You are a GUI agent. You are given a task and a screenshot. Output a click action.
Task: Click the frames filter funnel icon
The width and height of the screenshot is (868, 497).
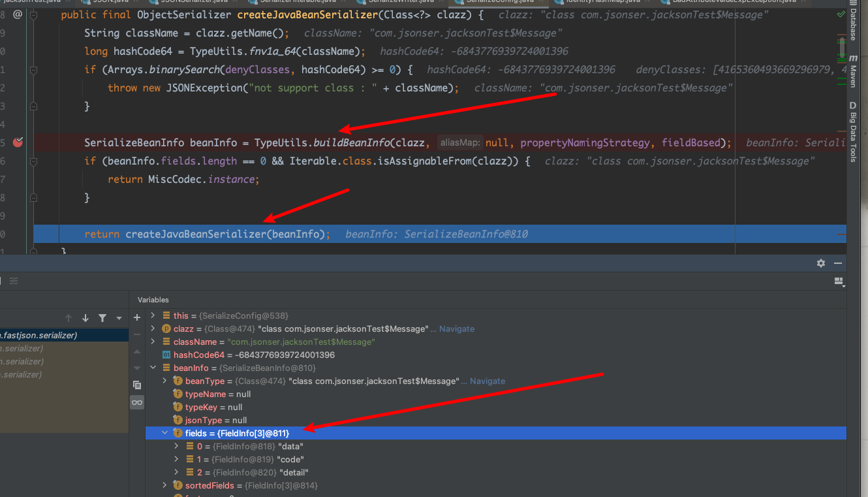[102, 318]
